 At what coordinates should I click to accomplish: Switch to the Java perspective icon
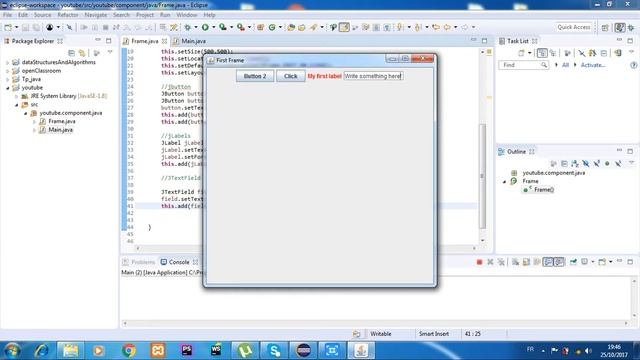(x=620, y=27)
